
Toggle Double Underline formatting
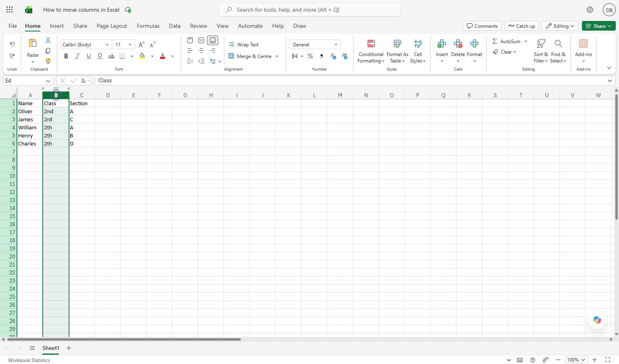pyautogui.click(x=100, y=56)
